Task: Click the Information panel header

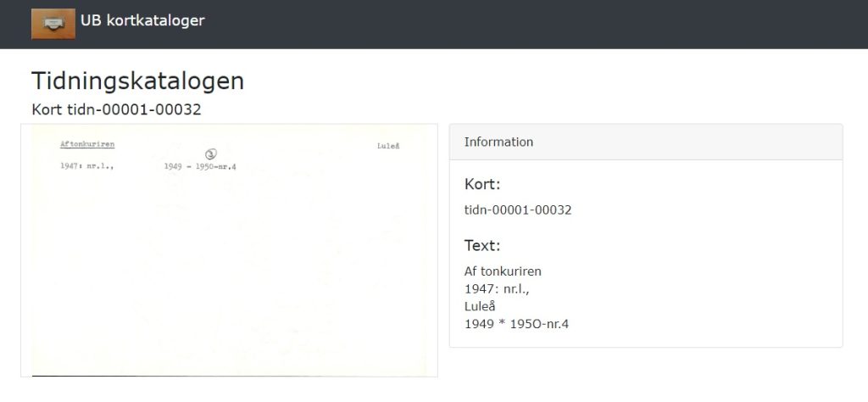Action: [x=646, y=142]
